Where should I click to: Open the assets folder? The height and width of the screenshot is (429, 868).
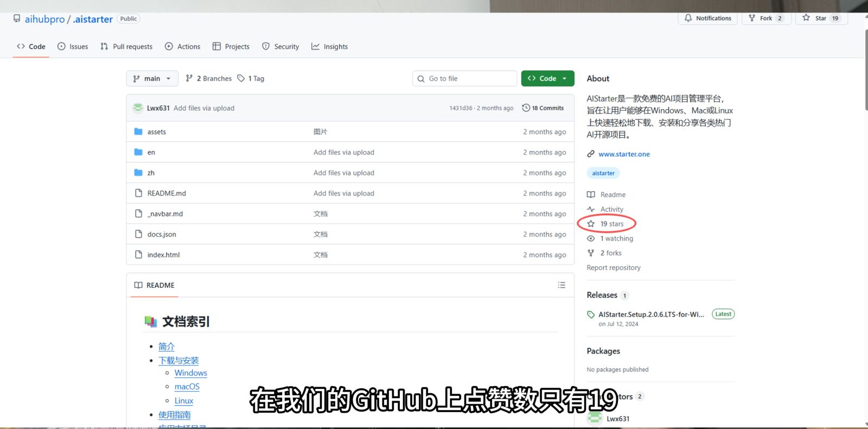157,132
